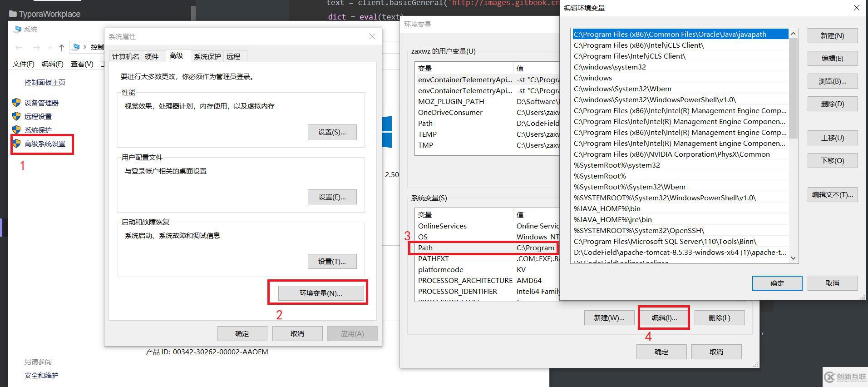Viewport: 868px width, 387px height.
Task: Click 确定 in the 编辑环境变量 dialog
Action: (777, 283)
